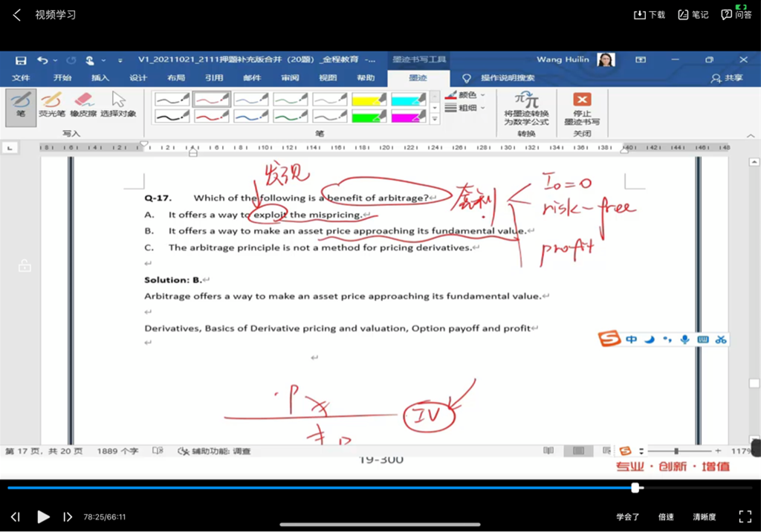Image resolution: width=761 pixels, height=532 pixels.
Task: Click the Sogou scissors toolbox icon
Action: [x=721, y=340]
